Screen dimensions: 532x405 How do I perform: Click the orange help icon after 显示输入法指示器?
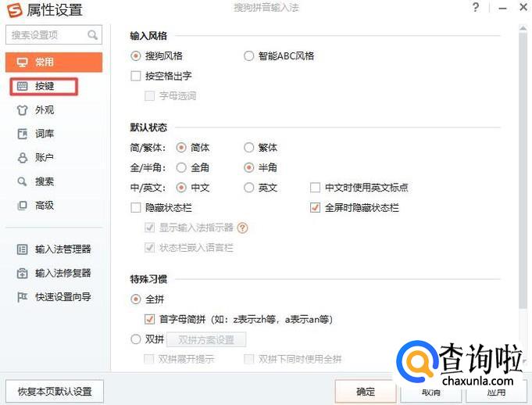tap(243, 228)
